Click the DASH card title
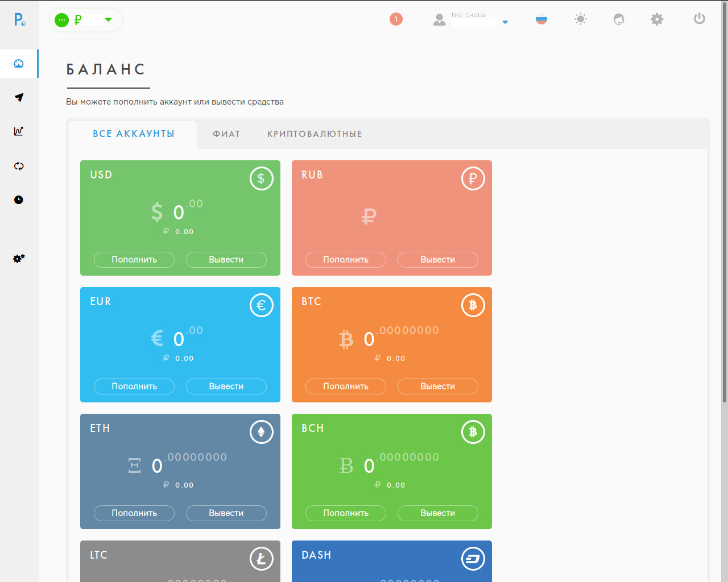Screen dimensions: 728x582 coord(316,555)
